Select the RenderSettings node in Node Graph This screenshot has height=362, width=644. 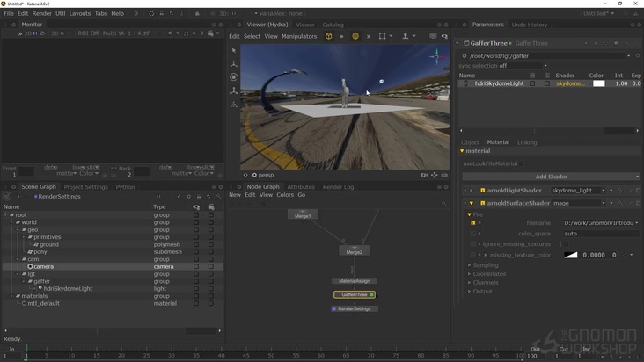(x=354, y=308)
